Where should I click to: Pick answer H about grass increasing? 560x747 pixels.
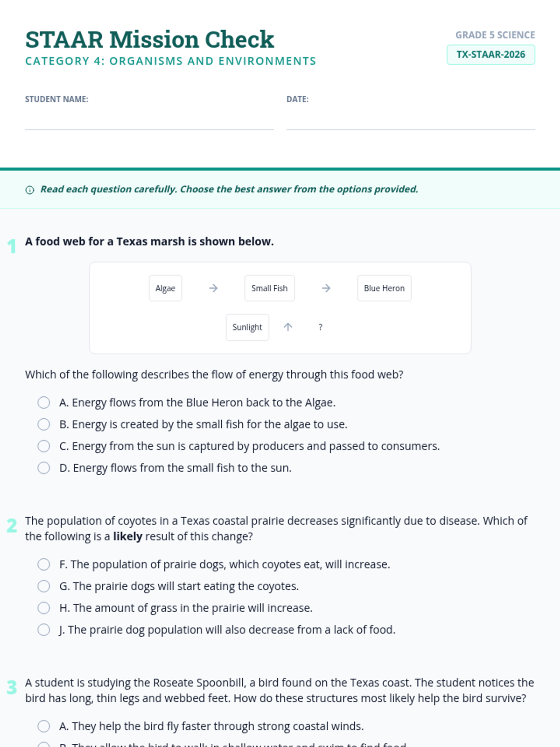[44, 608]
